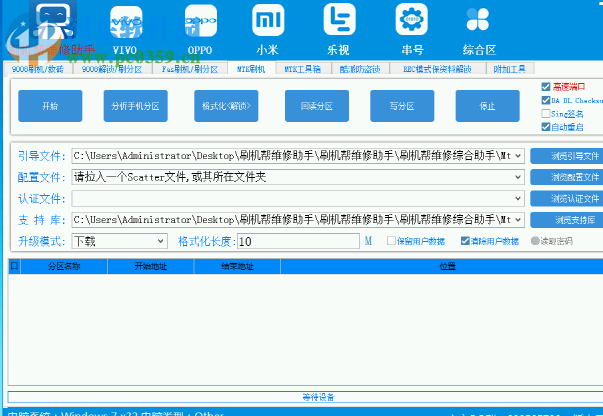The width and height of the screenshot is (603, 416).
Task: Click the 分区名称 column header
Action: click(64, 266)
